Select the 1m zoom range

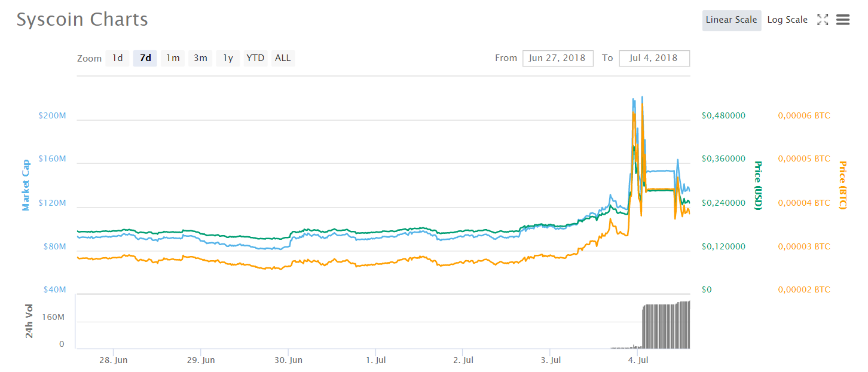click(173, 58)
